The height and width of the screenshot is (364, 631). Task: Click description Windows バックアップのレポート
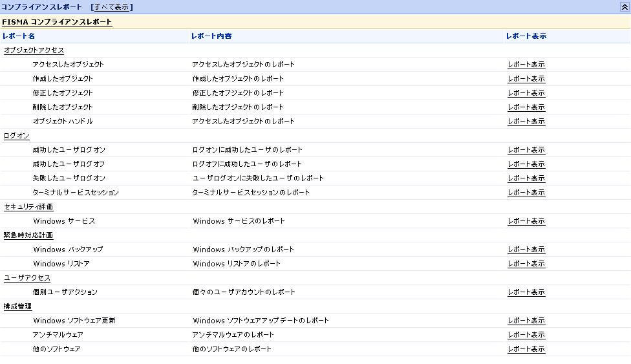(244, 250)
